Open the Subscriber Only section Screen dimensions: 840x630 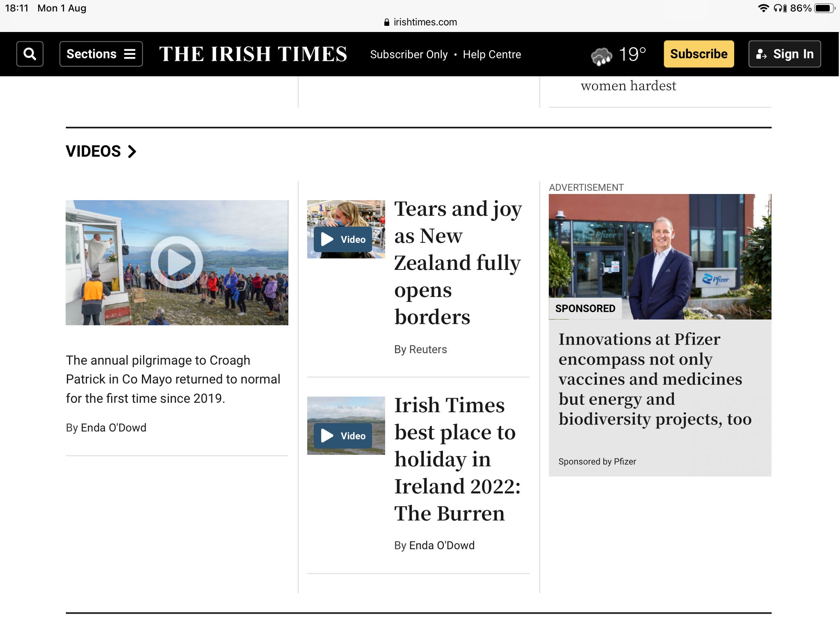[409, 55]
